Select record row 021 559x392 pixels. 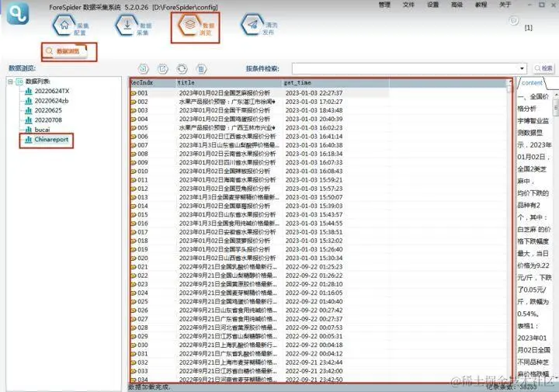(259, 267)
